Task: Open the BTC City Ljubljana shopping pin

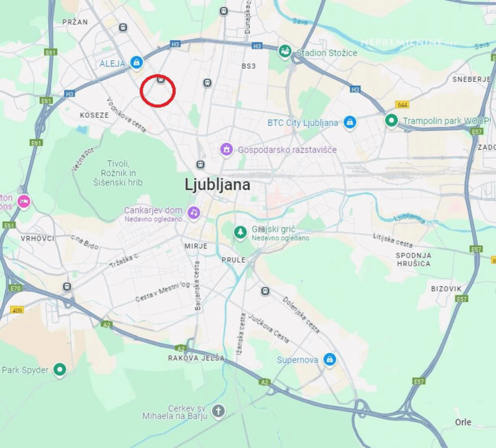Action: pos(350,122)
